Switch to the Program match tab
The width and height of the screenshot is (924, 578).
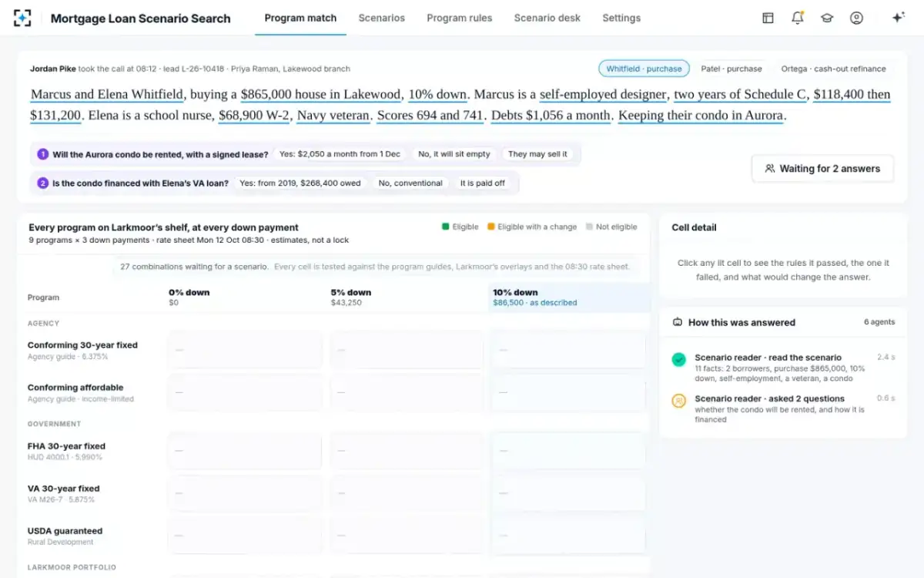point(300,18)
